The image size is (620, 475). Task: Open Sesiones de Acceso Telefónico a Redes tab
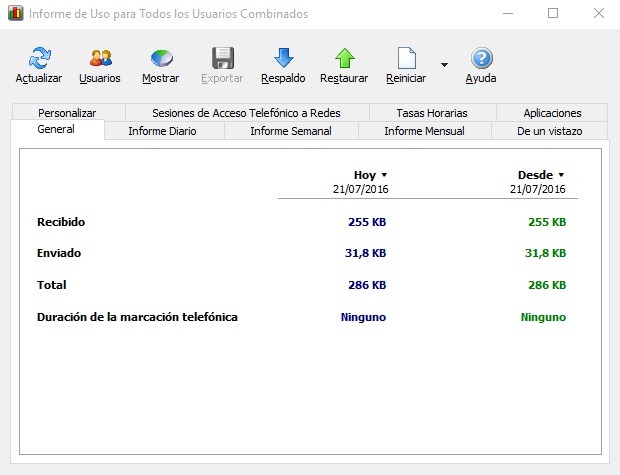(246, 113)
